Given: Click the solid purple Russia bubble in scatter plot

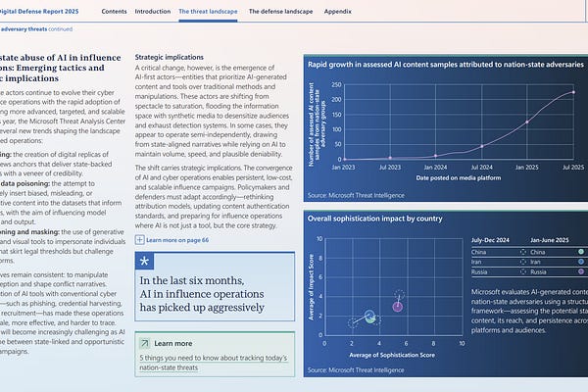Looking at the screenshot, I should [398, 307].
